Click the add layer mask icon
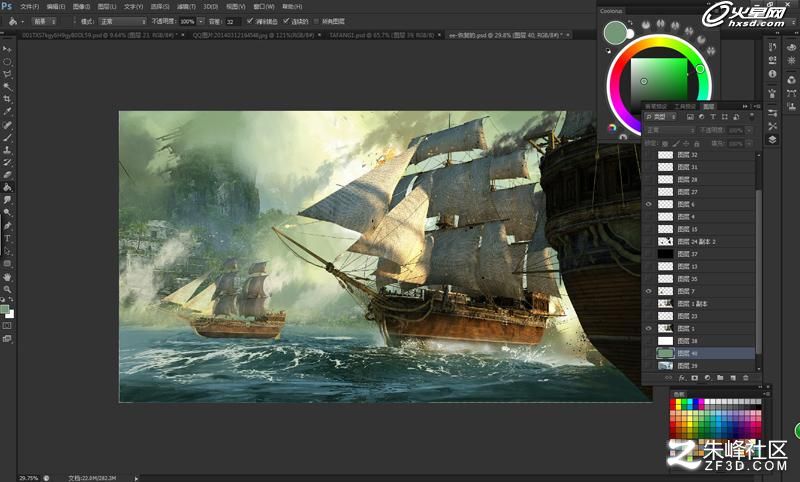 pos(694,378)
